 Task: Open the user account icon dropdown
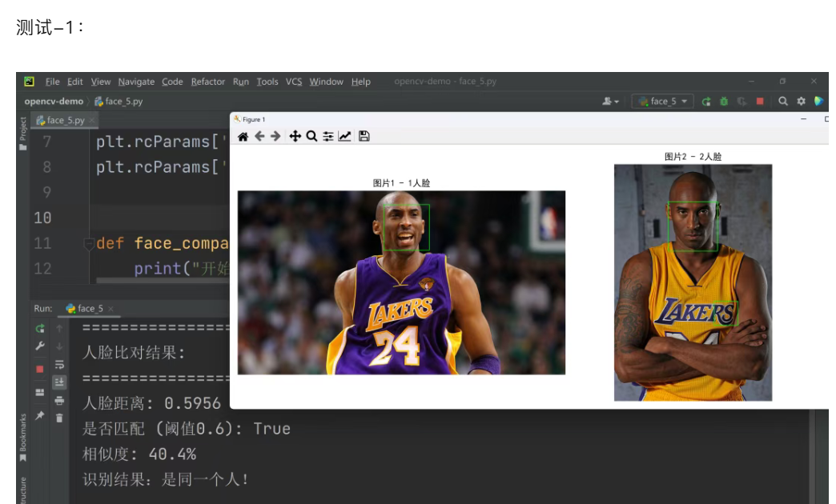pyautogui.click(x=610, y=102)
